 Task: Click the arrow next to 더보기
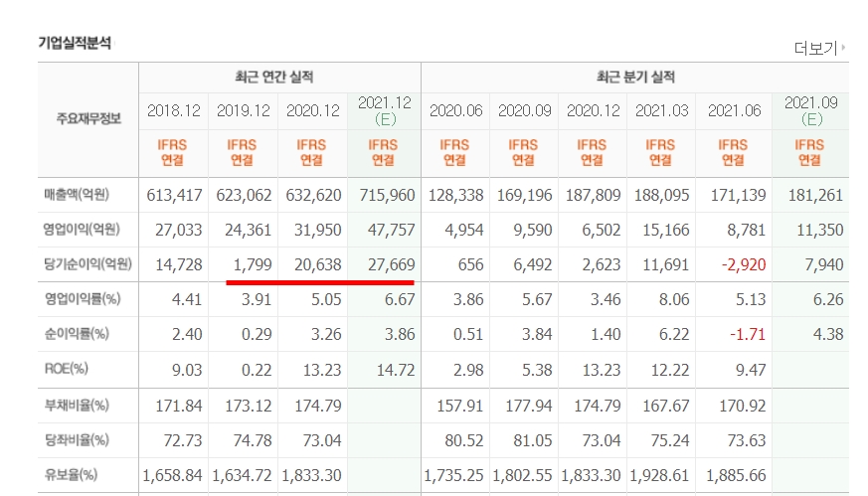(x=843, y=48)
